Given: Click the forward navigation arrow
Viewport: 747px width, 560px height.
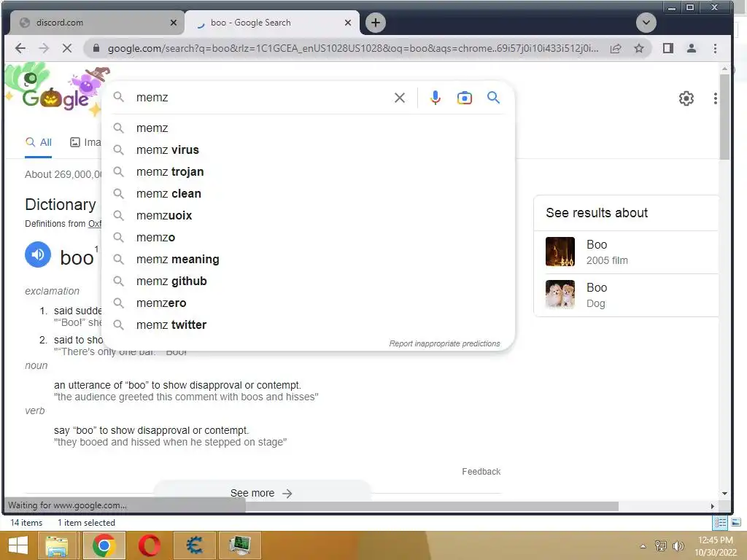Looking at the screenshot, I should [44, 48].
